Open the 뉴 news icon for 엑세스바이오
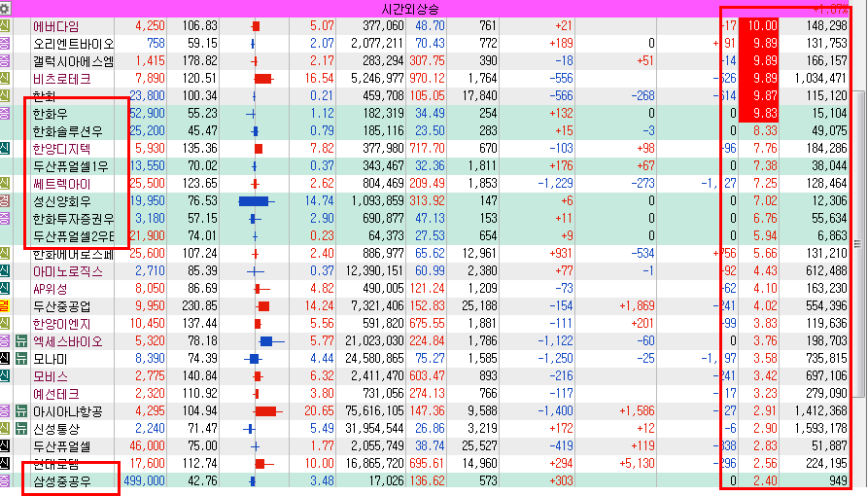The width and height of the screenshot is (868, 496). pos(21,341)
